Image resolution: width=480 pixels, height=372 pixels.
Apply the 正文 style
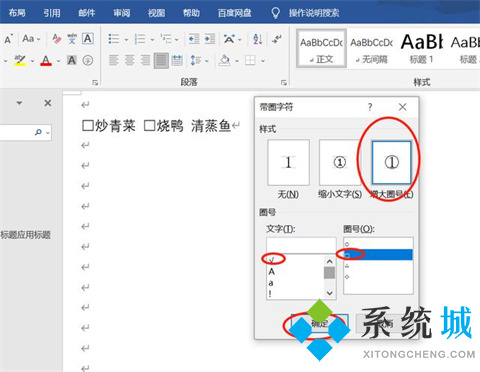pyautogui.click(x=321, y=49)
